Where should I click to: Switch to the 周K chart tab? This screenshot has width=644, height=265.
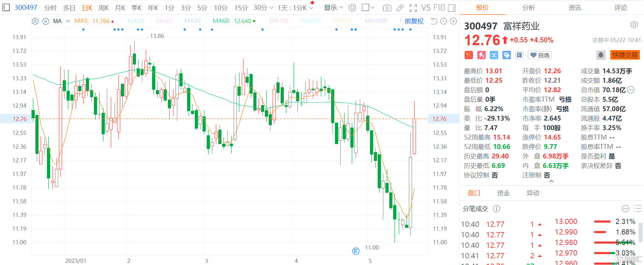click(104, 8)
